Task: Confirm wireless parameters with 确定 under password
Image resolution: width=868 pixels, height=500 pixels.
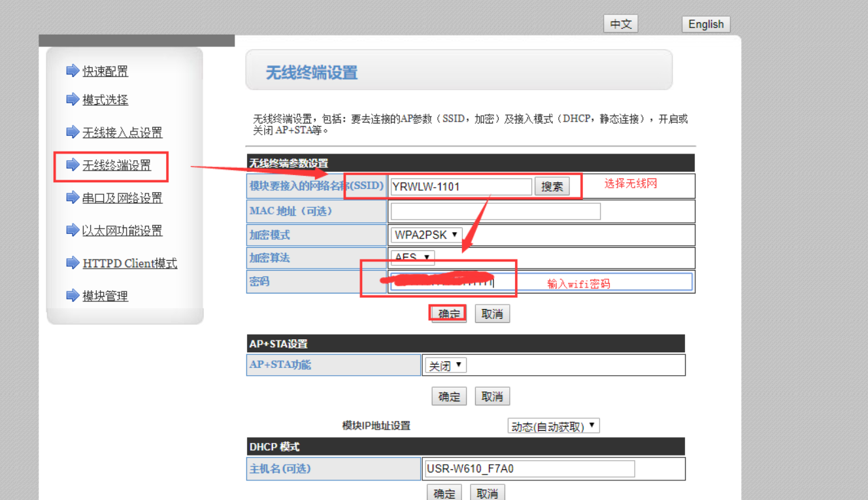Action: tap(448, 314)
